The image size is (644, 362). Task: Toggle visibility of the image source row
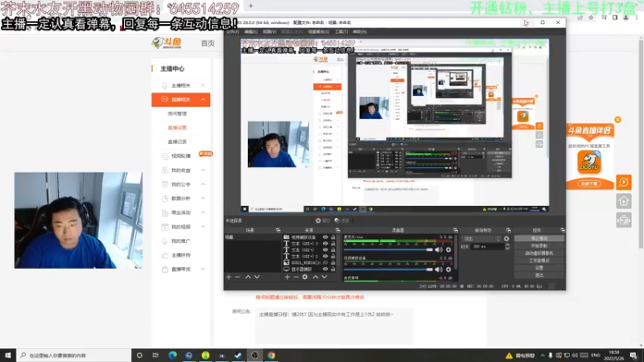point(325,263)
